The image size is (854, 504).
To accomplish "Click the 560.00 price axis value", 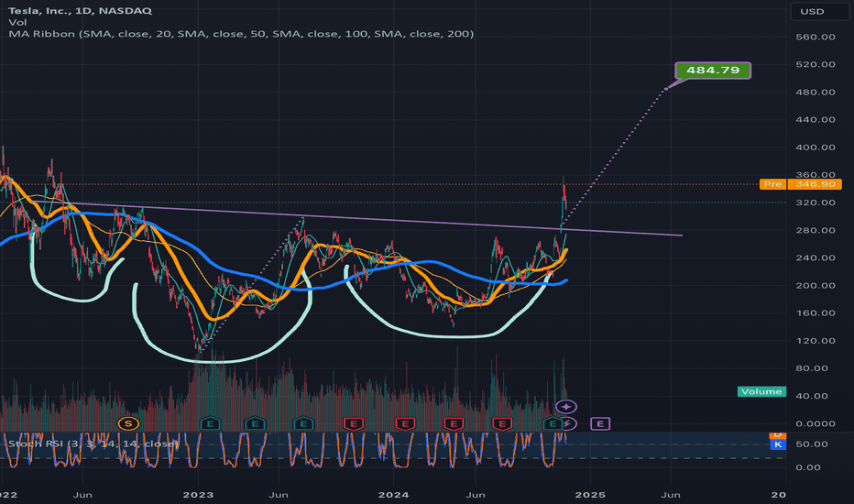I will pyautogui.click(x=815, y=37).
